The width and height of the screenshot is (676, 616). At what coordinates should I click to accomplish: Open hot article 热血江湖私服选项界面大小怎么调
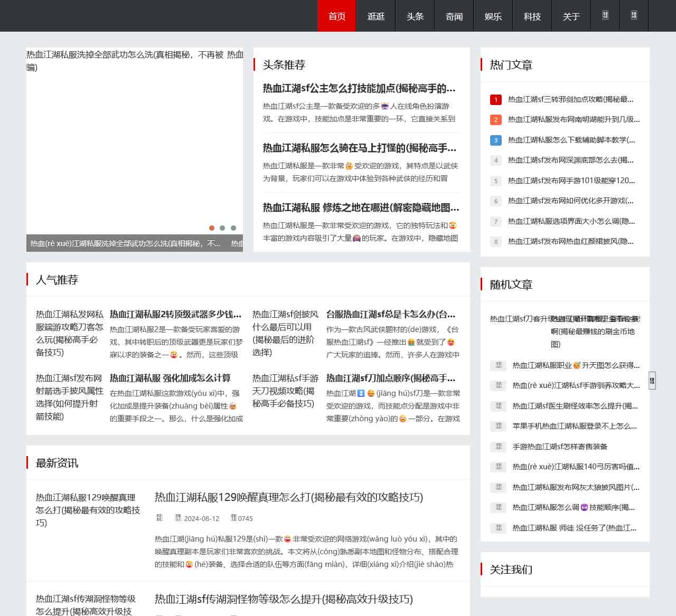click(x=571, y=221)
